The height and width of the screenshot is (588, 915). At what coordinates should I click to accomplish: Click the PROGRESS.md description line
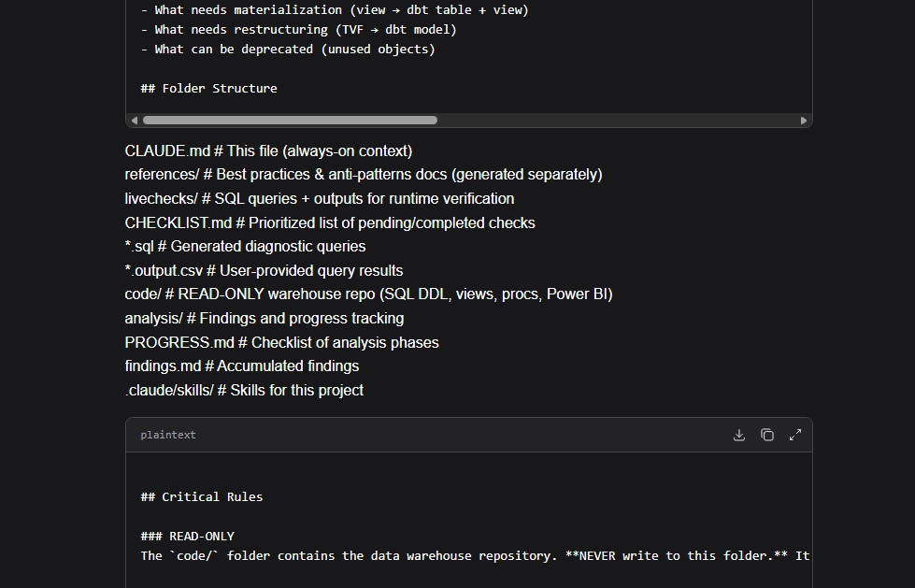tap(282, 343)
